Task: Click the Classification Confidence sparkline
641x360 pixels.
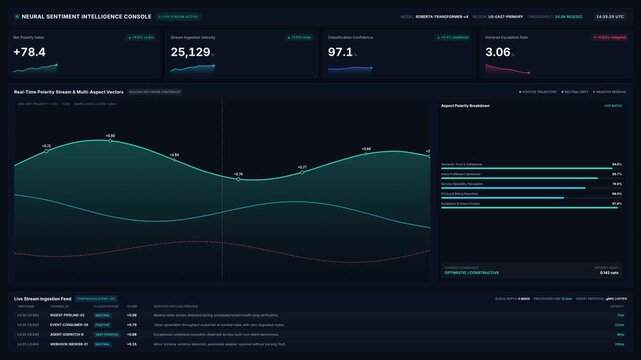Action: tap(350, 69)
